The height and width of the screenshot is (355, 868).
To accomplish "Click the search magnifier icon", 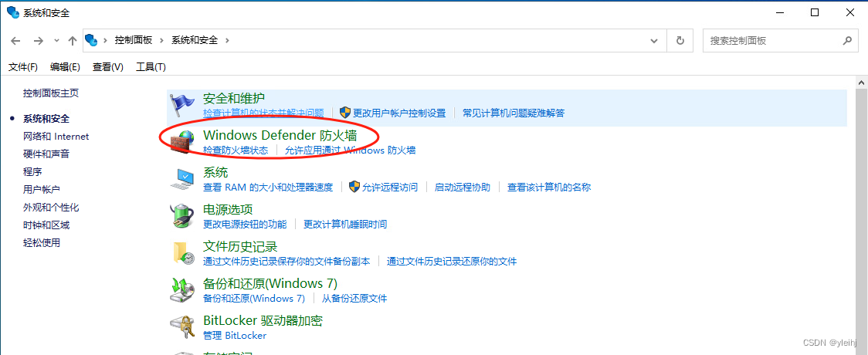I will (847, 40).
